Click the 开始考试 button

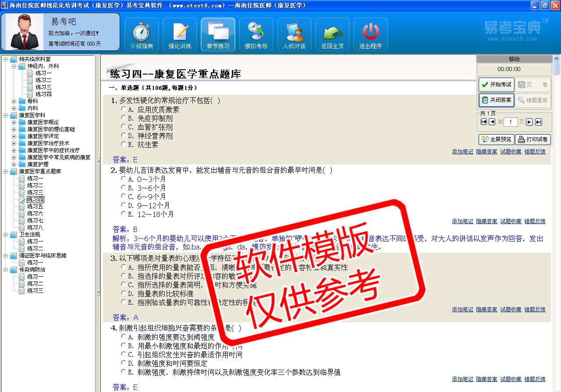tap(496, 85)
